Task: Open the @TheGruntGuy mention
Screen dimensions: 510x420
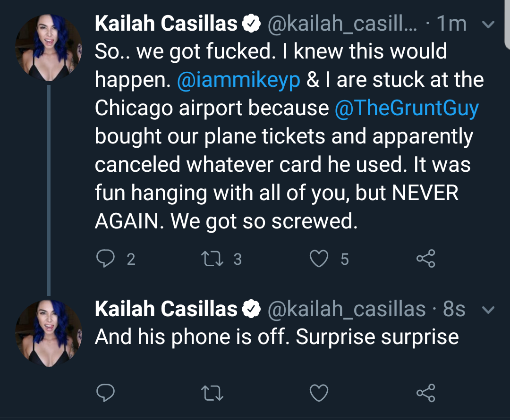Action: point(407,108)
